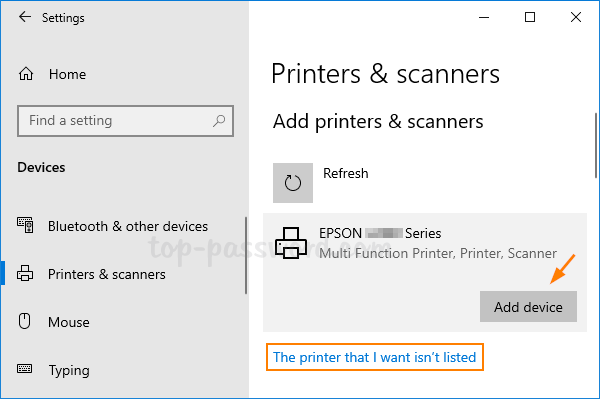Open Bluetooth & other devices page
The image size is (600, 399).
[x=128, y=226]
